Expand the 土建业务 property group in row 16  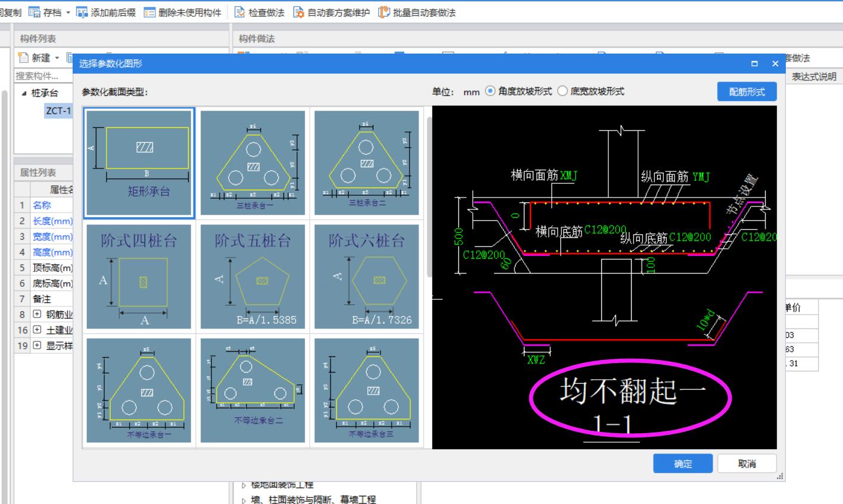pyautogui.click(x=37, y=330)
